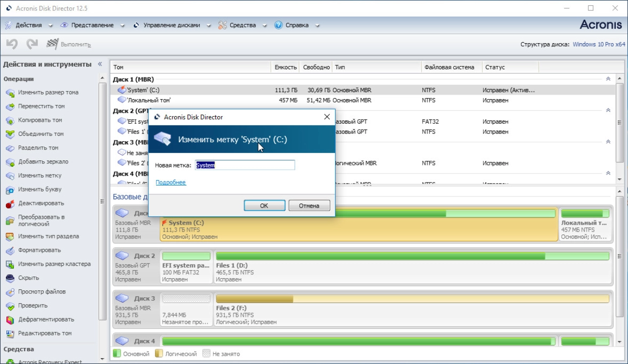Click the Split volume icon (Разделить том)
Viewport: 628px width, 364px height.
[10, 148]
